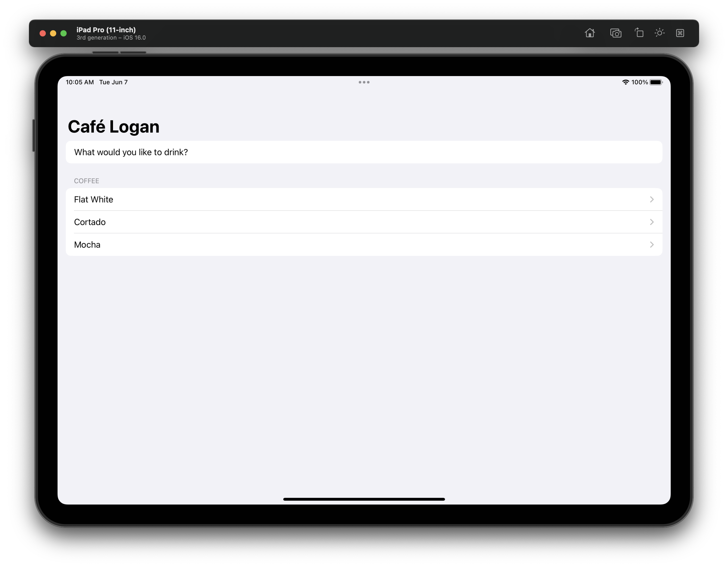The height and width of the screenshot is (572, 728).
Task: Toggle appearance with the sun icon
Action: [x=659, y=33]
